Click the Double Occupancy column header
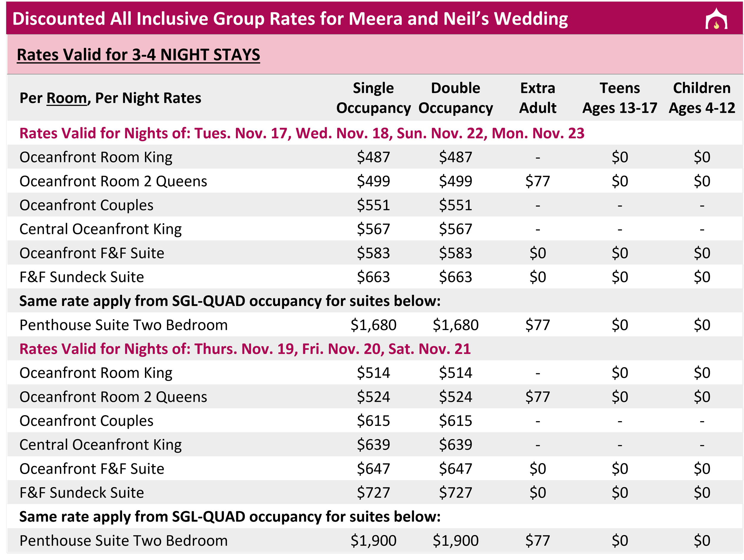Screen dimensions: 744x560 tap(455, 98)
